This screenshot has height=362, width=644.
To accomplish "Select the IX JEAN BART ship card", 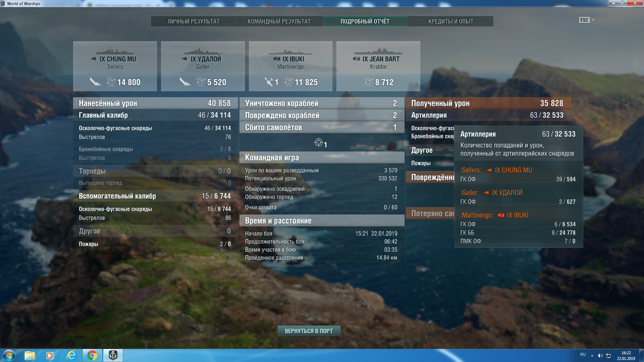I will point(378,66).
